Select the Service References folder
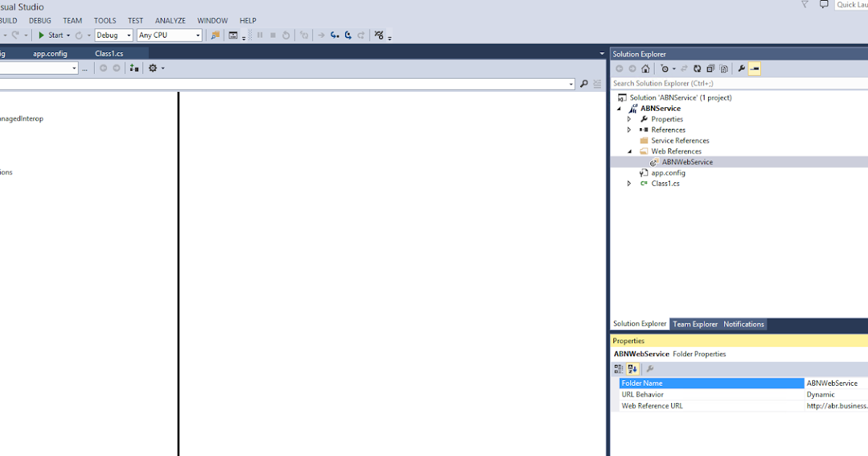The image size is (868, 456). point(680,140)
